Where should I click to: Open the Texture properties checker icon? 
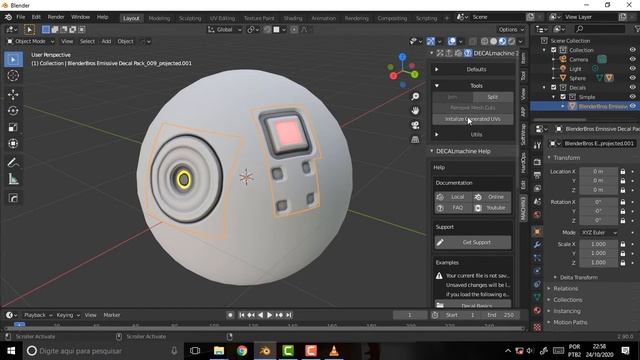(x=537, y=327)
